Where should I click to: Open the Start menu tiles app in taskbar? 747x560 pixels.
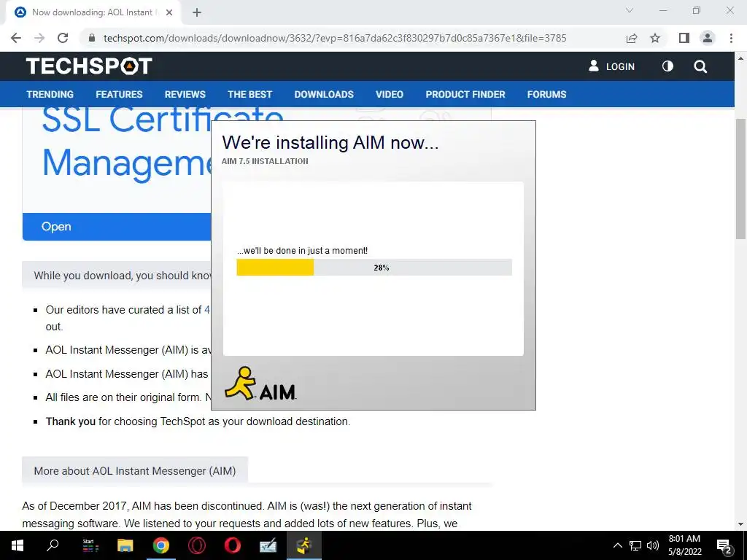coord(90,545)
